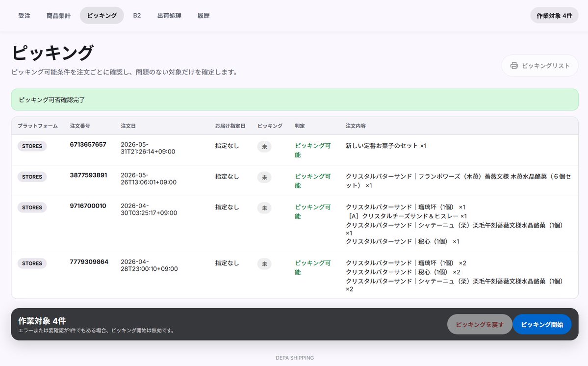Click the お届け指定日 column header
Viewport: 588px width, 366px height.
[x=230, y=126]
